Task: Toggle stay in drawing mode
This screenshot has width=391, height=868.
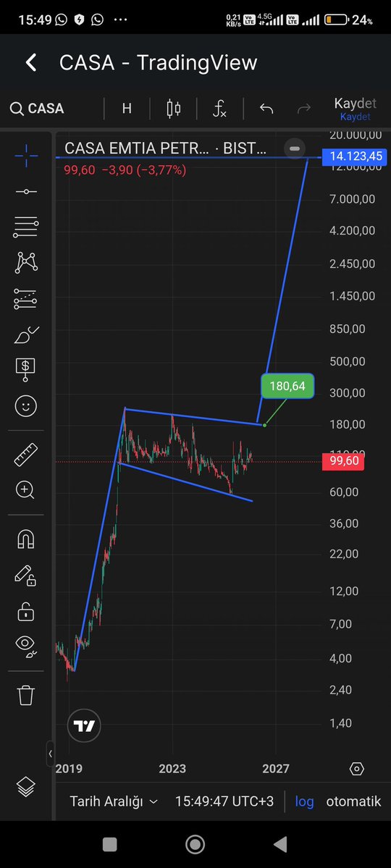Action: tap(26, 575)
